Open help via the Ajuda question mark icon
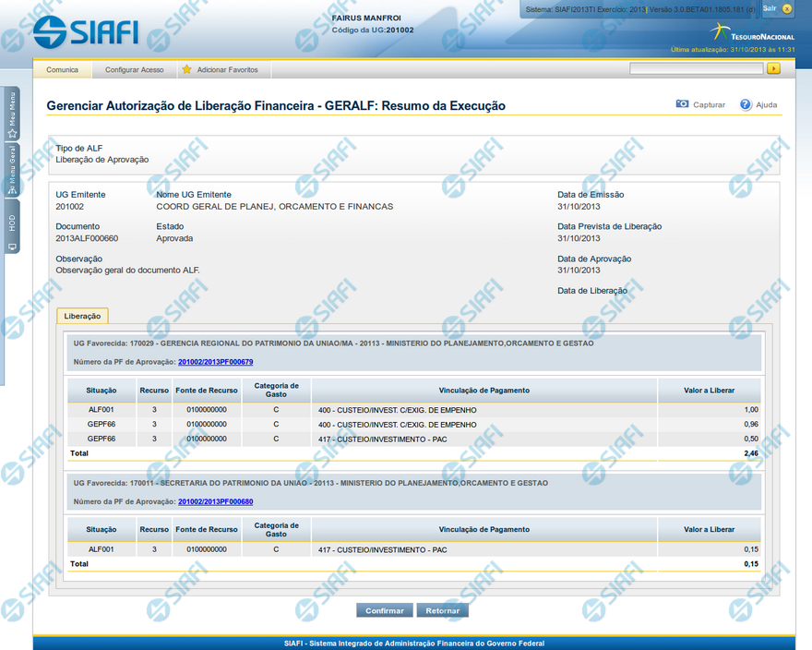 pyautogui.click(x=746, y=104)
